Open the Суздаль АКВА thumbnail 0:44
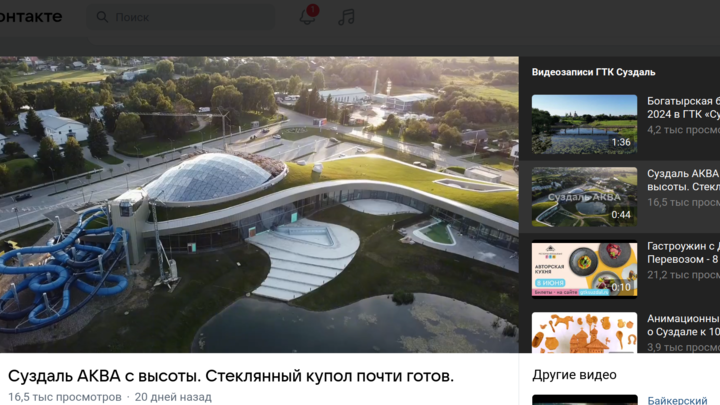Screen dimensions: 720x405 click(x=584, y=197)
